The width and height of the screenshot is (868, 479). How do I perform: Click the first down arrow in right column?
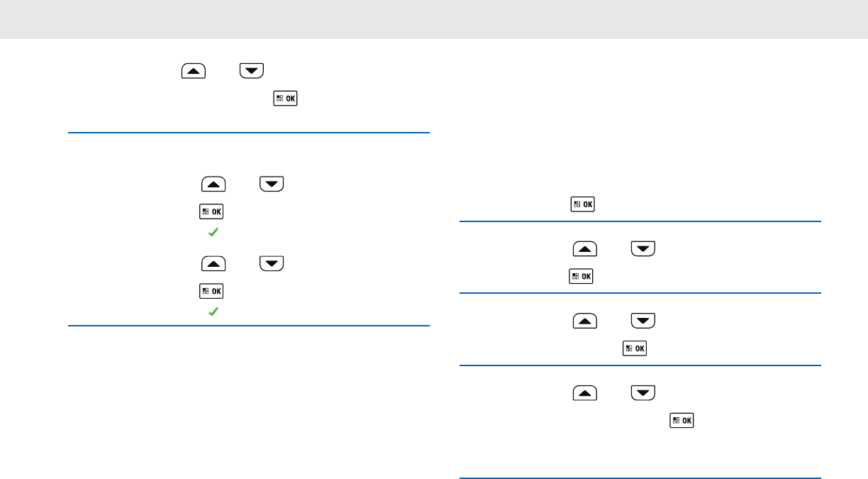(643, 249)
